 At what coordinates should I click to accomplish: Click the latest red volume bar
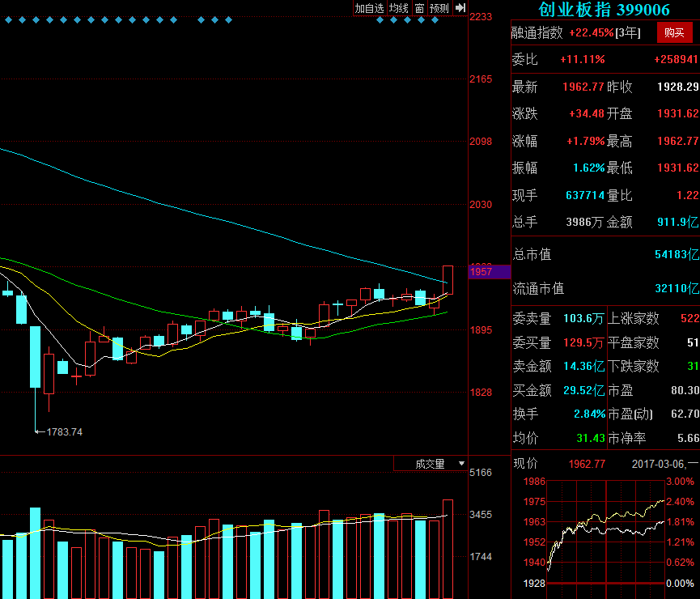(448, 550)
